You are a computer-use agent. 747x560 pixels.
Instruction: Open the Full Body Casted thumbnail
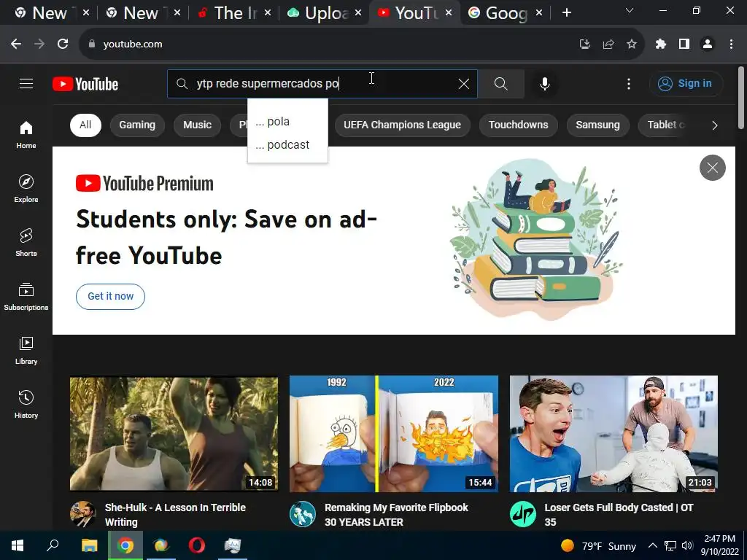click(614, 434)
